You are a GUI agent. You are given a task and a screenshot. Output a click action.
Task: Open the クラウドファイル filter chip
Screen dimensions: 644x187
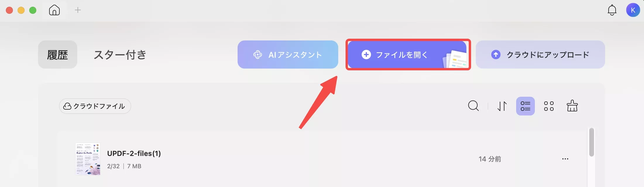[x=95, y=106]
